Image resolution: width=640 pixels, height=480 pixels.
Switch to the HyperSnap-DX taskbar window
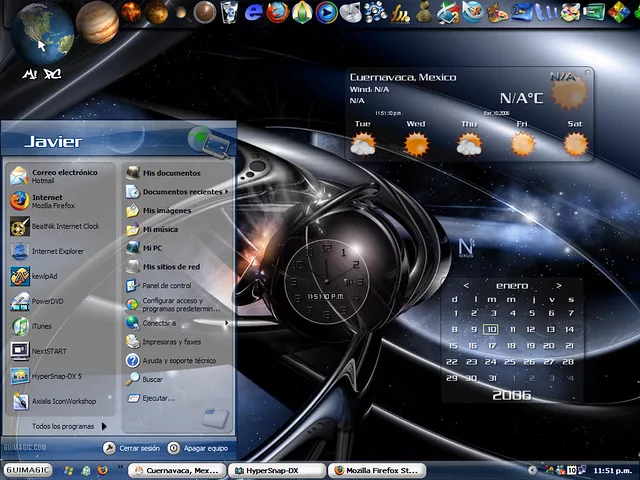click(x=277, y=470)
